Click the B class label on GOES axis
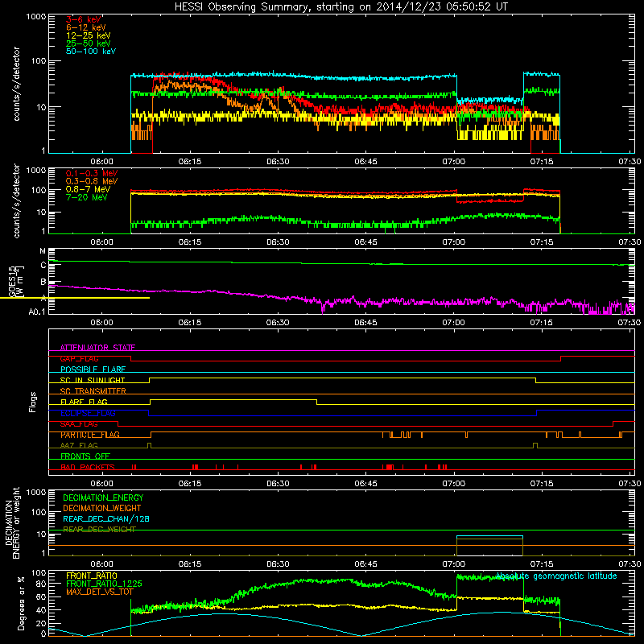This screenshot has height=644, width=644. 43,282
